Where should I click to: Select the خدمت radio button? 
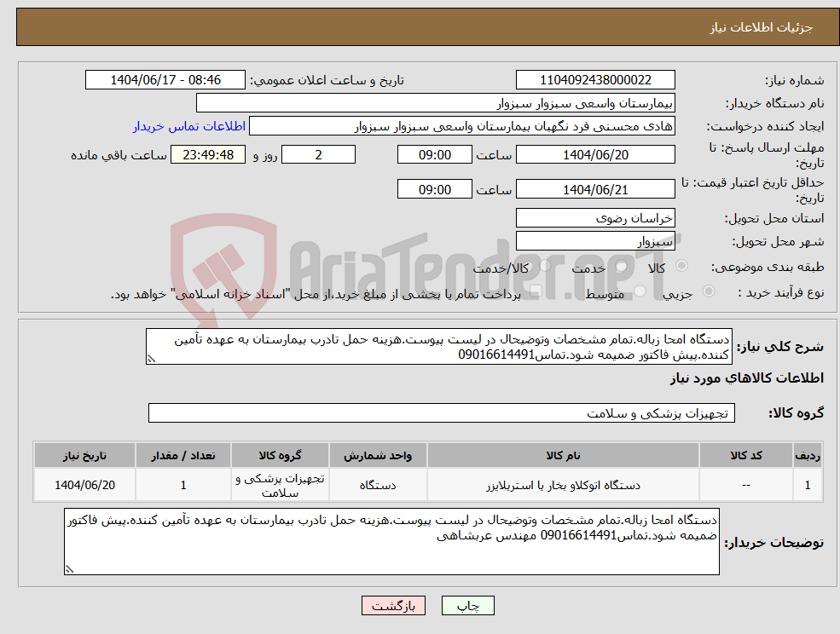621,264
